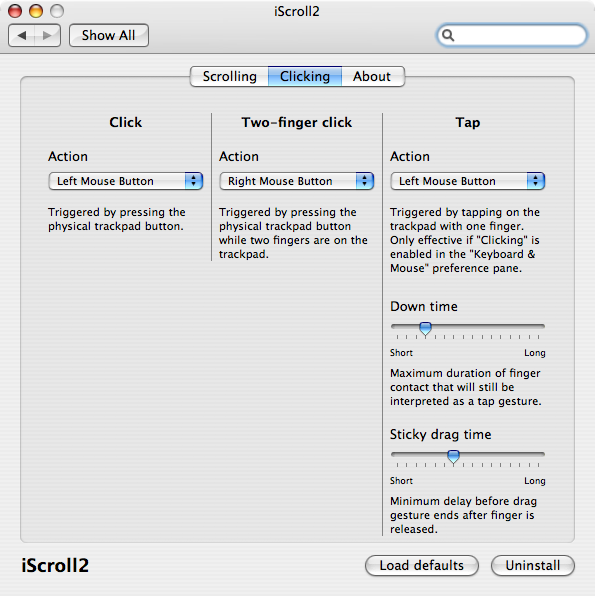The image size is (595, 596).
Task: Click the Load defaults button
Action: pos(422,565)
